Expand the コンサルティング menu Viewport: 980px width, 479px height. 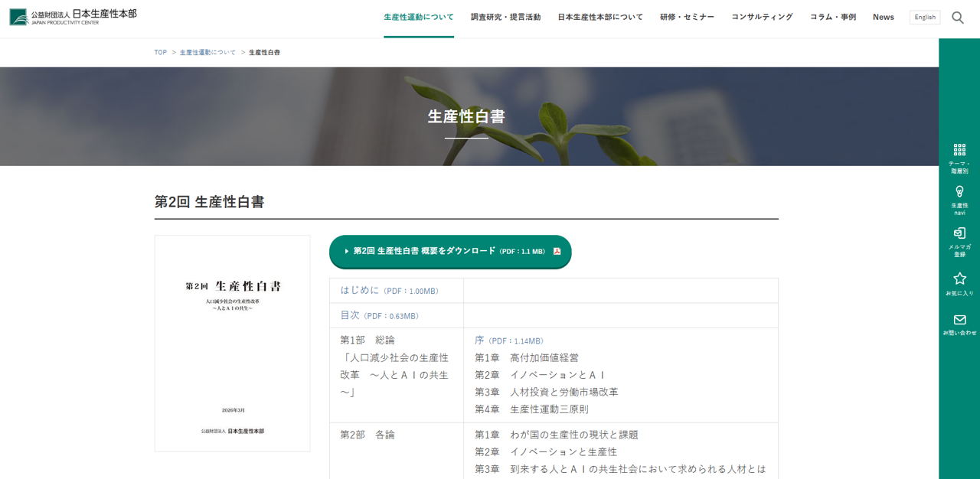click(762, 17)
